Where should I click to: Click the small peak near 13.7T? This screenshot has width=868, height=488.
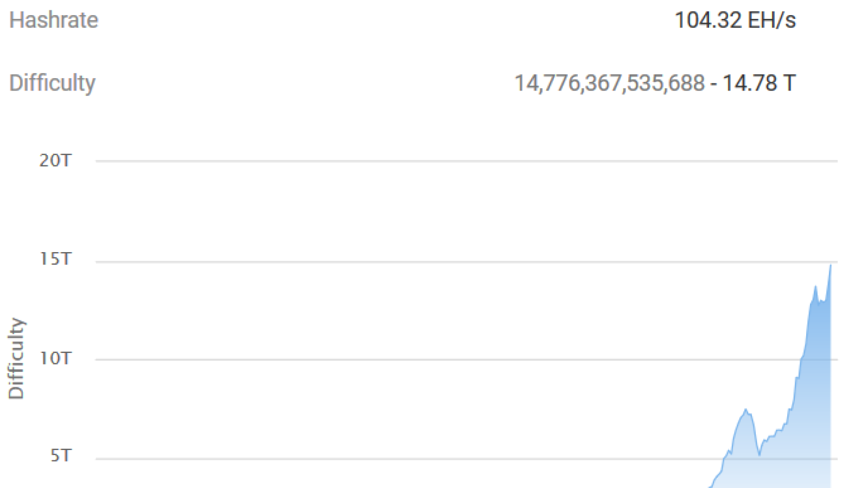pyautogui.click(x=815, y=287)
